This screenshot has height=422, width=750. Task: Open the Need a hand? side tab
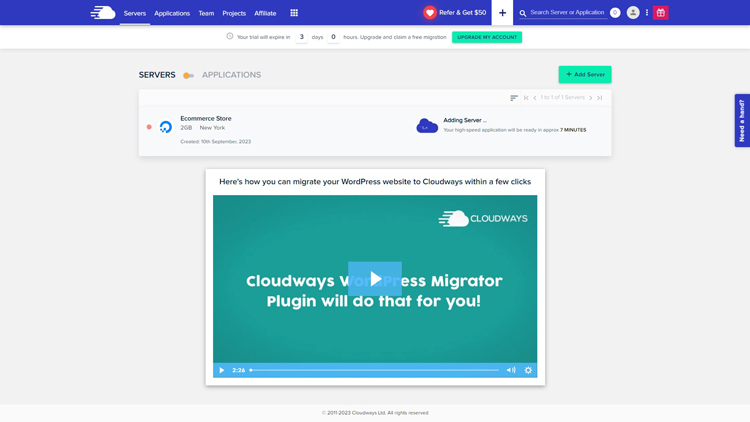742,121
